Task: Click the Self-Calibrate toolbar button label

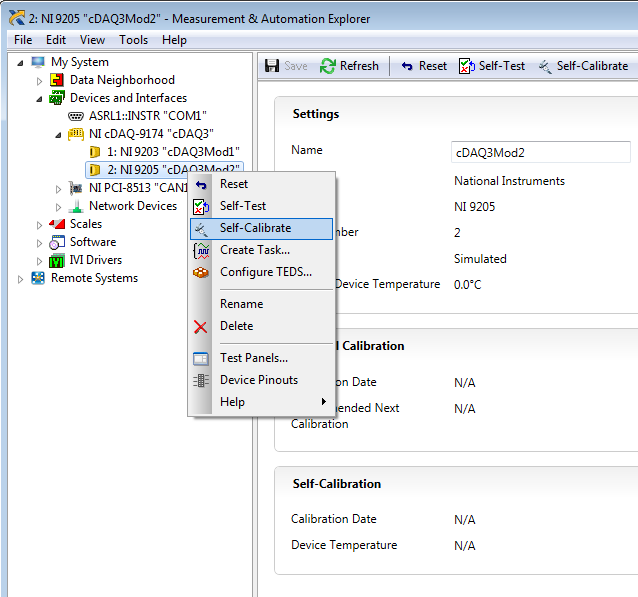Action: (592, 66)
